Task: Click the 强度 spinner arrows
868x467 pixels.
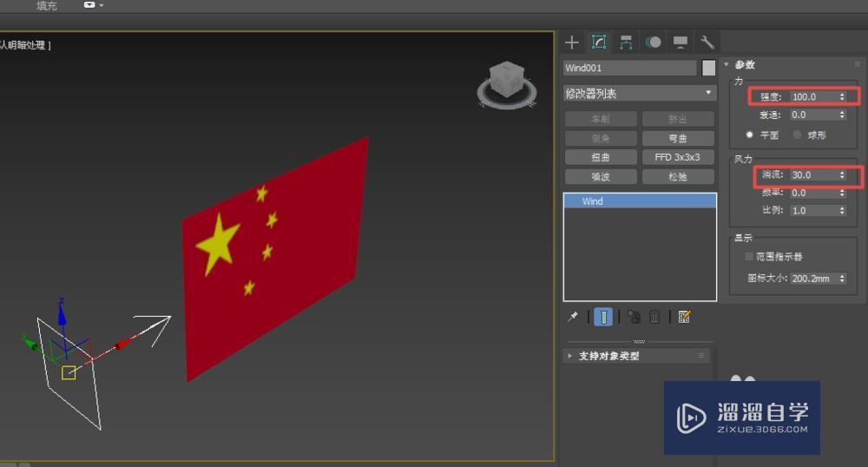Action: point(842,97)
